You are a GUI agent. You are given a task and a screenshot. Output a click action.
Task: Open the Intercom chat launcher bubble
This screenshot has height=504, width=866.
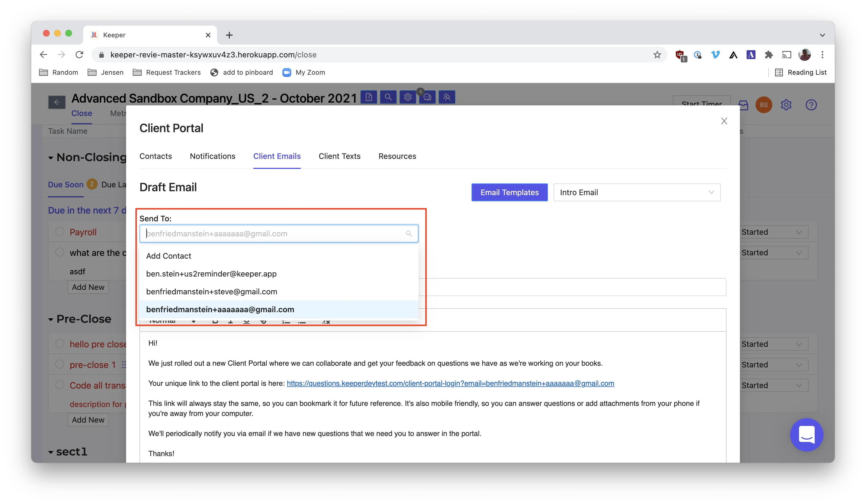[806, 435]
